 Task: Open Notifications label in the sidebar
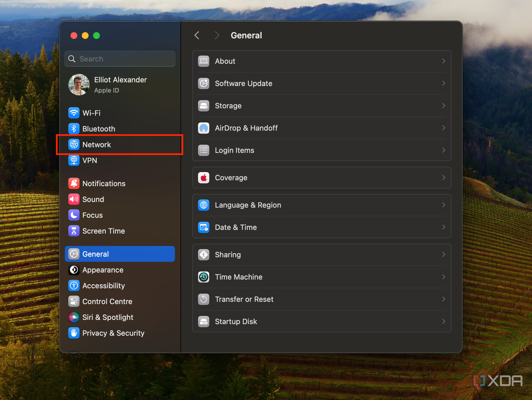tap(104, 184)
